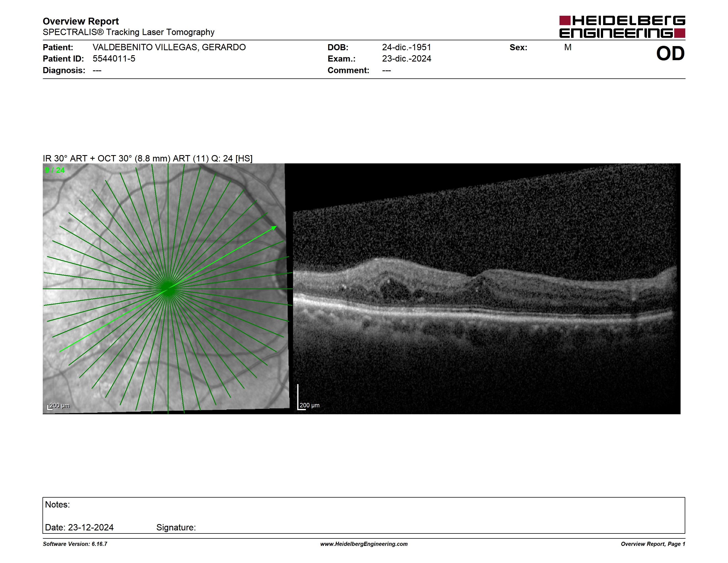This screenshot has width=728, height=563.
Task: Click the Date: 23-12-2024 text
Action: click(x=79, y=527)
